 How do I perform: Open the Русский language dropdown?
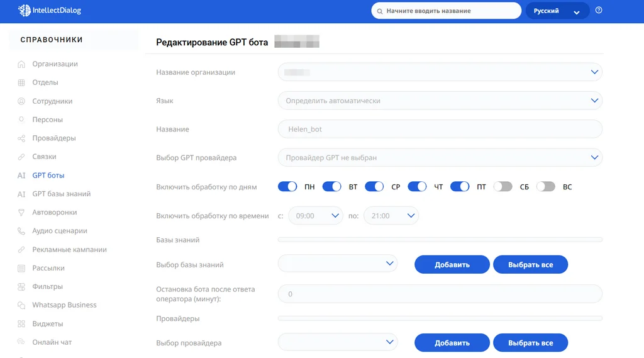click(557, 11)
